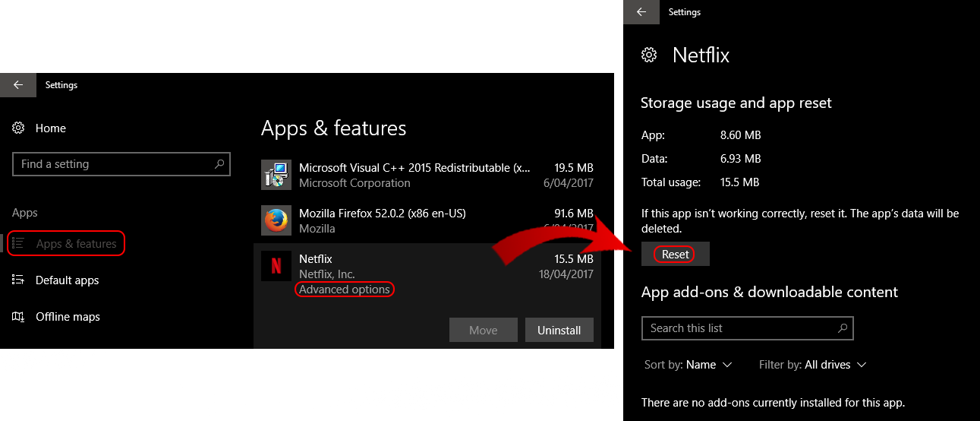Image resolution: width=980 pixels, height=421 pixels.
Task: Click the 19.5 MB size value
Action: 574,168
